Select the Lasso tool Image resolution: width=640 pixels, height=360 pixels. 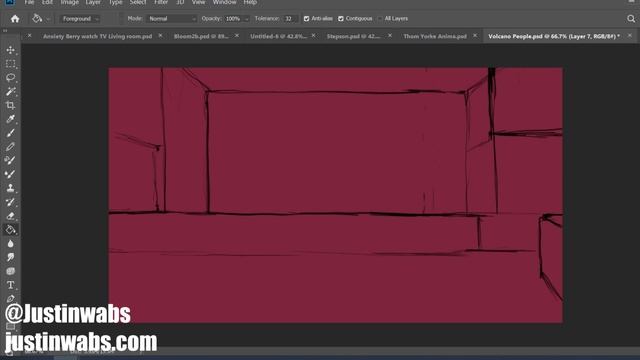click(11, 78)
